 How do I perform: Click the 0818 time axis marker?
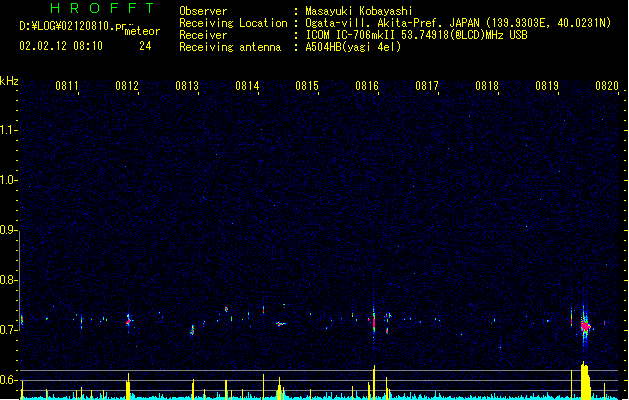pos(487,86)
